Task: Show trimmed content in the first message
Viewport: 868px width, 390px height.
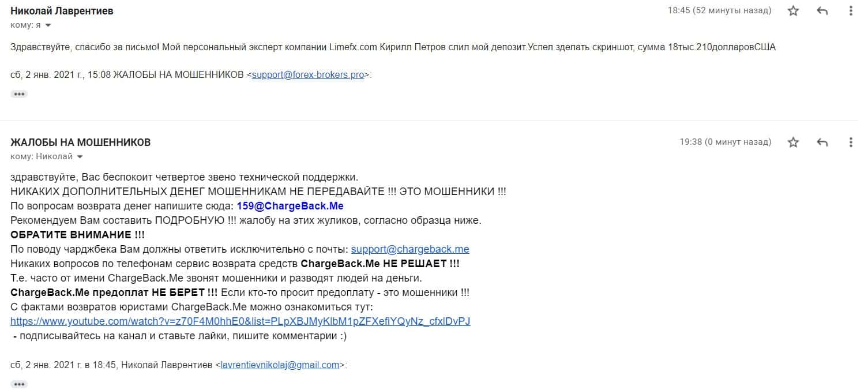Action: (x=19, y=94)
